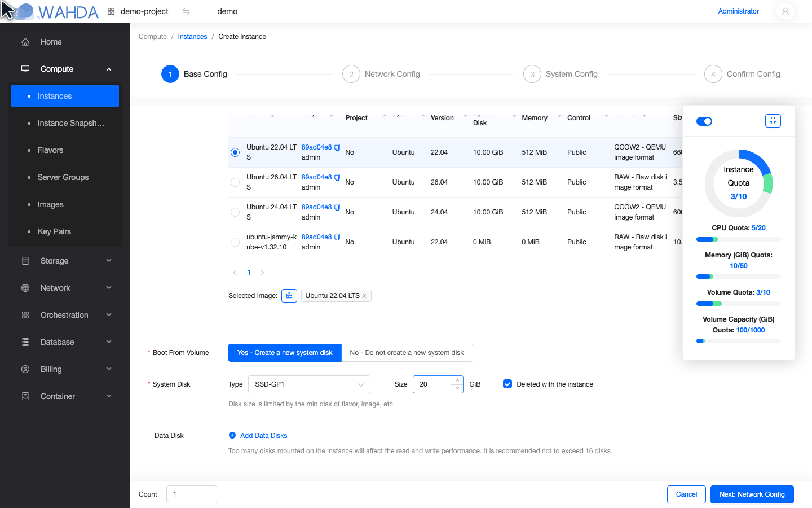The image size is (812, 508).
Task: Open the SSD-GP1 disk type dropdown
Action: tap(309, 384)
